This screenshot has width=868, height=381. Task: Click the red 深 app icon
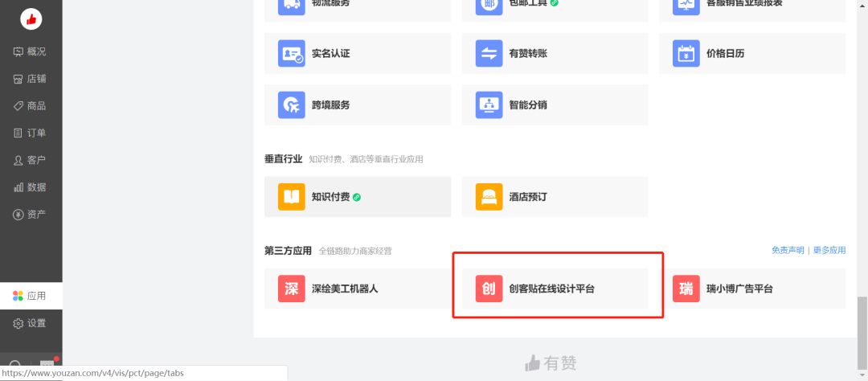point(291,289)
